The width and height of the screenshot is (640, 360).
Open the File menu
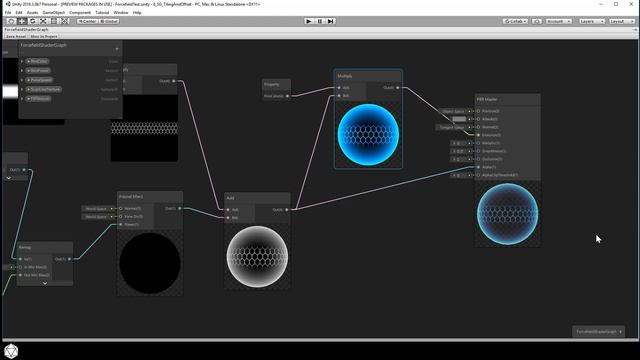[x=8, y=13]
